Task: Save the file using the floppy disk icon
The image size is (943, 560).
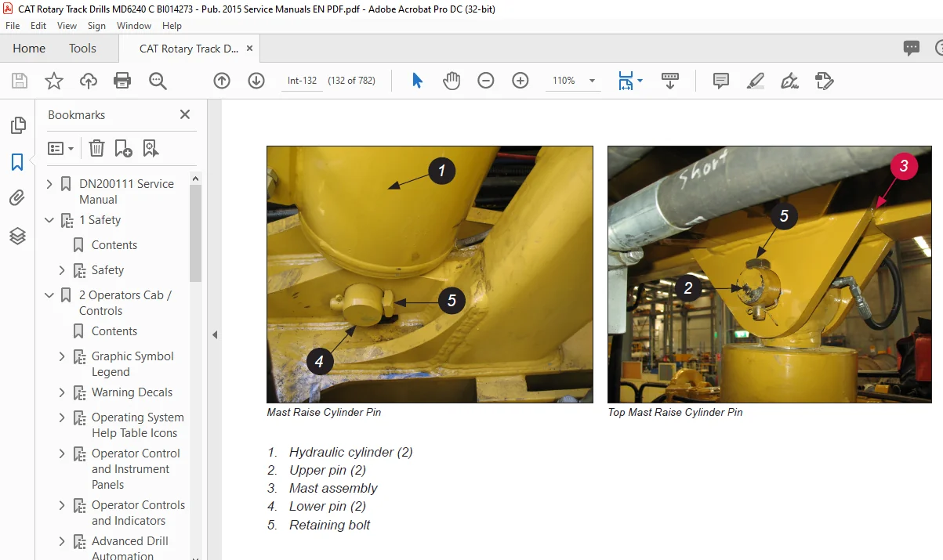Action: pos(20,81)
